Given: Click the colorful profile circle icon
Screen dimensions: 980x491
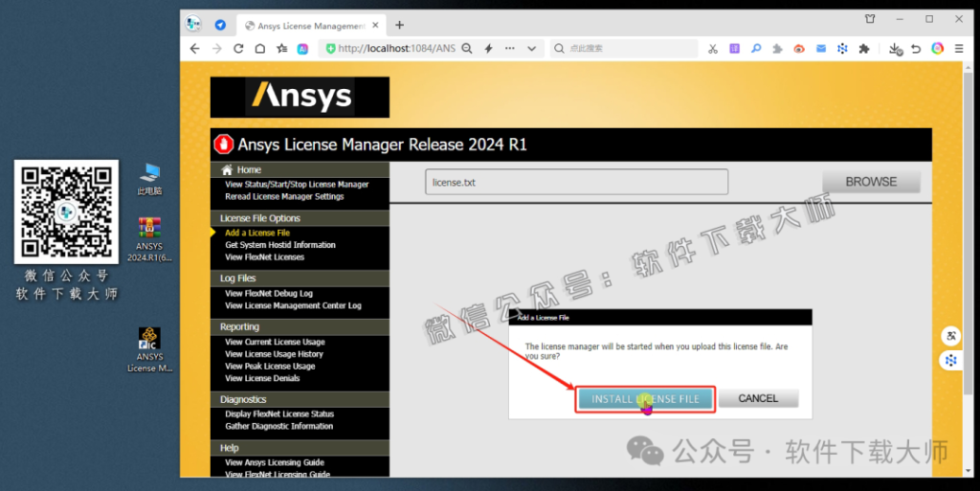Looking at the screenshot, I should (x=938, y=48).
